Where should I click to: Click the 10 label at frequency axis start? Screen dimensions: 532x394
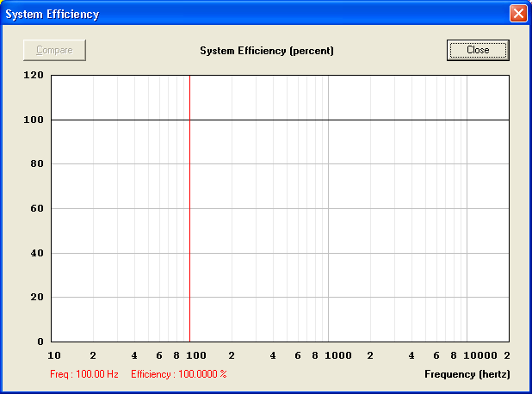(54, 355)
